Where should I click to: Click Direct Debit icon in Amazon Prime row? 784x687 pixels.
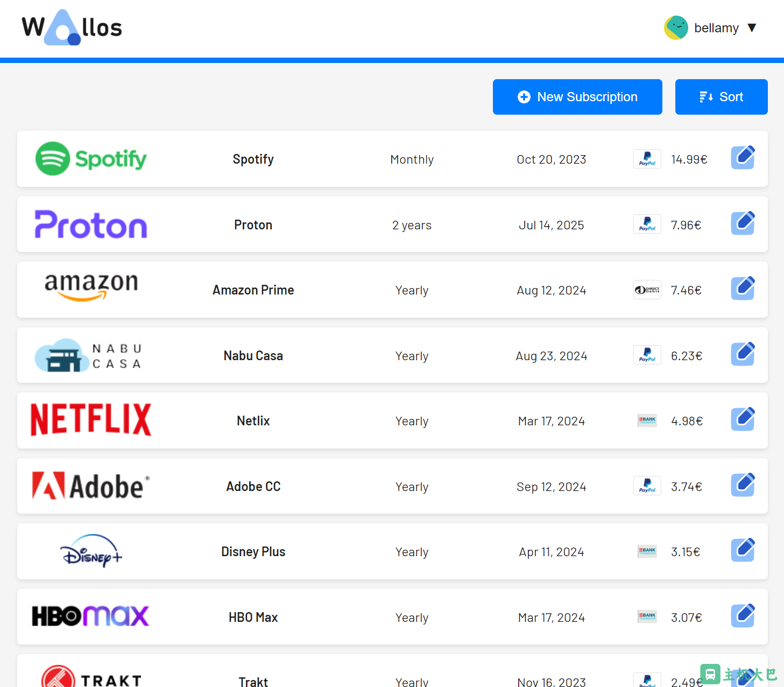[x=647, y=290]
